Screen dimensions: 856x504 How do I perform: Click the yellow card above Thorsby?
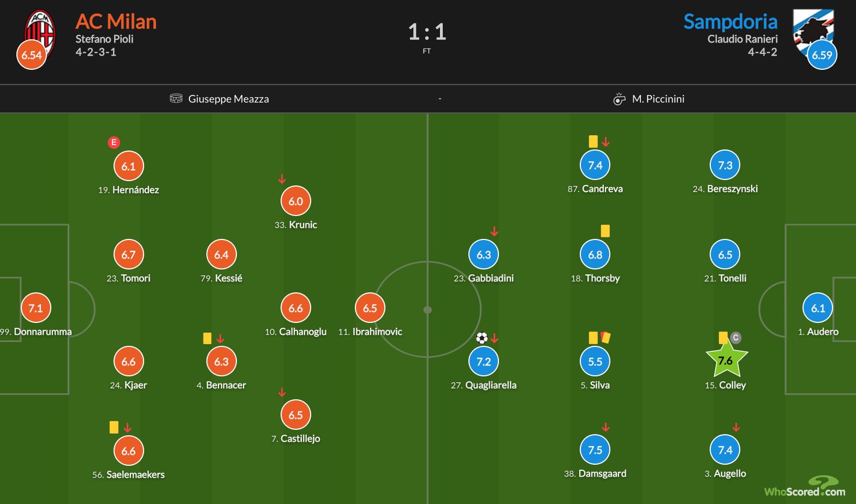(x=605, y=231)
